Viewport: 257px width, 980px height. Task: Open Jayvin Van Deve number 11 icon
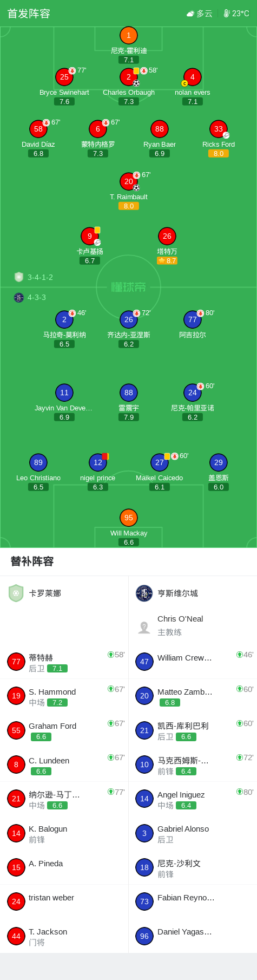point(64,393)
